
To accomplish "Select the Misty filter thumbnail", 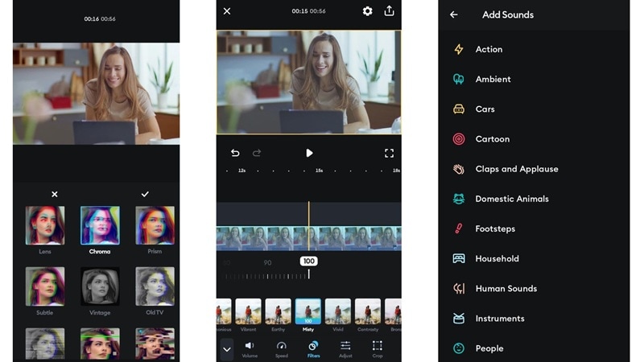I will point(308,311).
